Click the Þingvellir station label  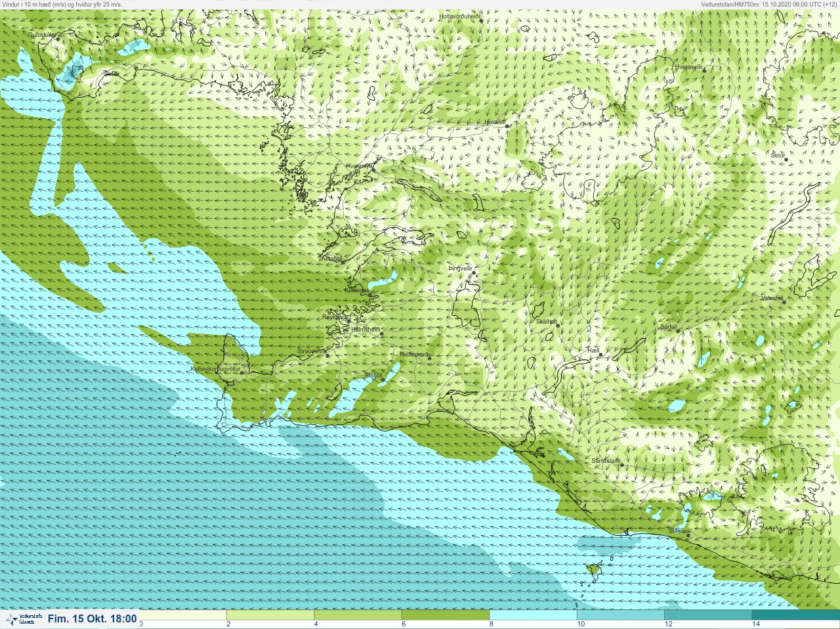tap(460, 268)
